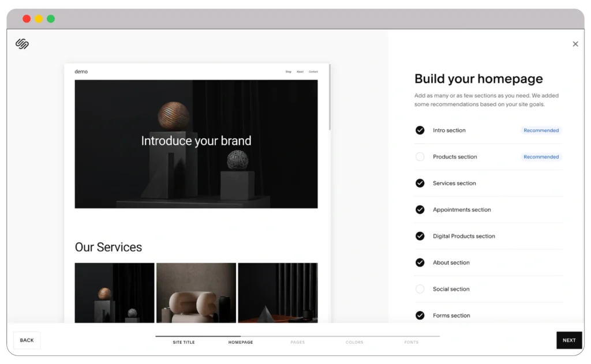The width and height of the screenshot is (591, 364).
Task: Switch to the Site Title step
Action: pyautogui.click(x=184, y=342)
